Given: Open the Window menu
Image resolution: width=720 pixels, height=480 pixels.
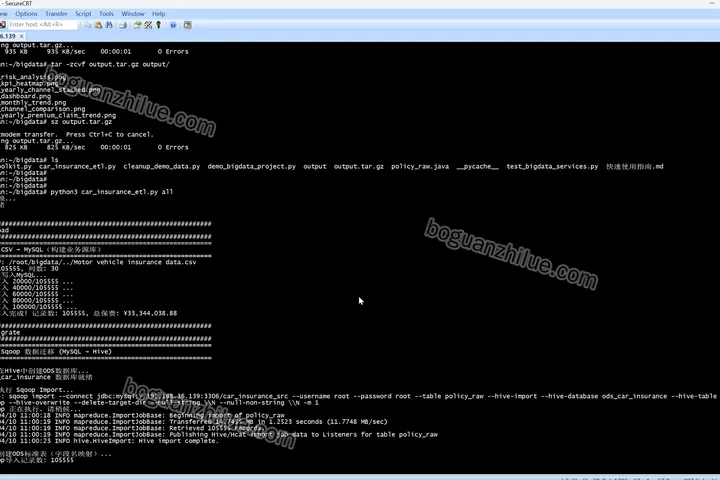Looking at the screenshot, I should click(133, 14).
